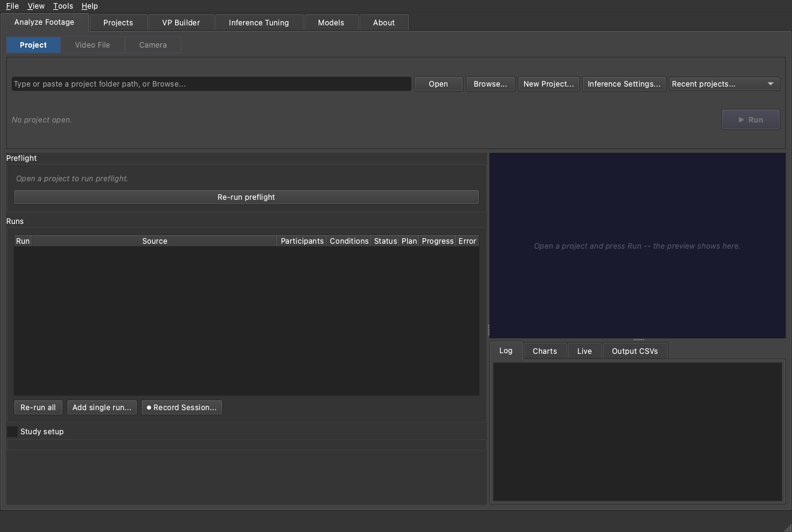Click the New Project... button
The height and width of the screenshot is (532, 792).
[x=548, y=84]
